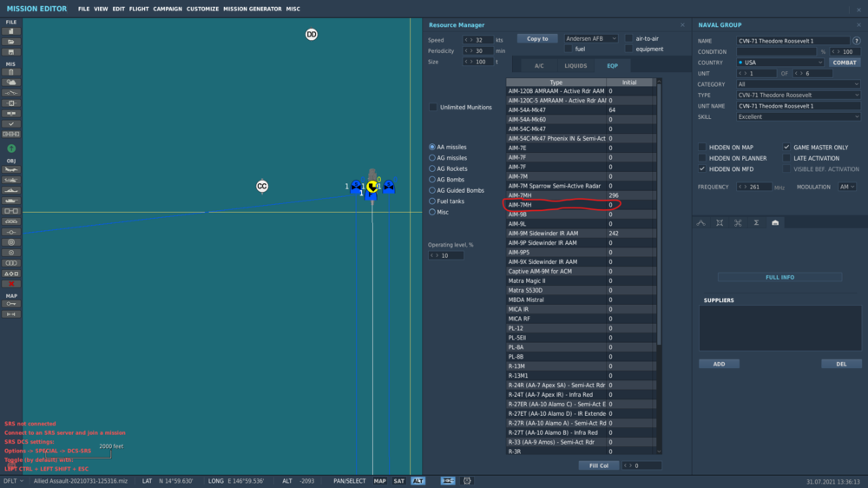Open the weather settings cloud icon
This screenshot has height=488, width=868.
11,82
